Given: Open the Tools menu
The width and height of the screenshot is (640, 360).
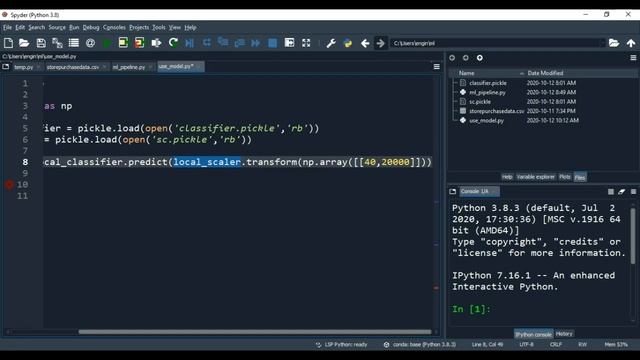Looking at the screenshot, I should point(159,27).
